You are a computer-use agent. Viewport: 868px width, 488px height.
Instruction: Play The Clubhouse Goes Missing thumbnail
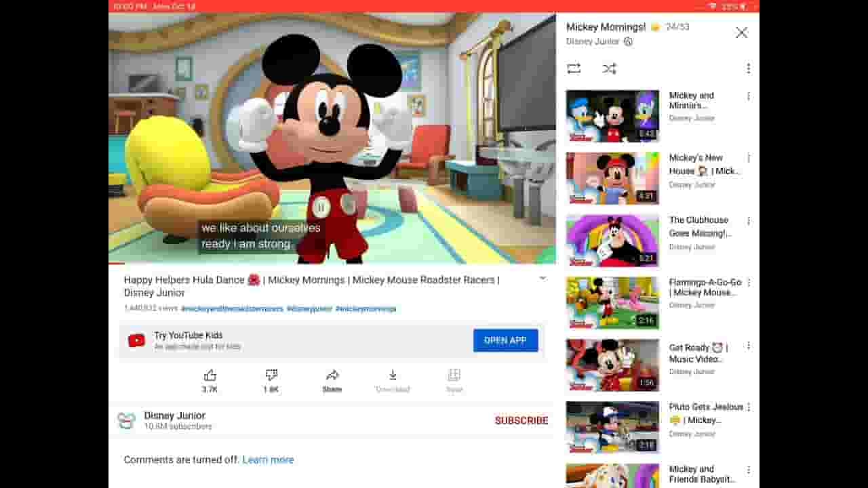[612, 241]
